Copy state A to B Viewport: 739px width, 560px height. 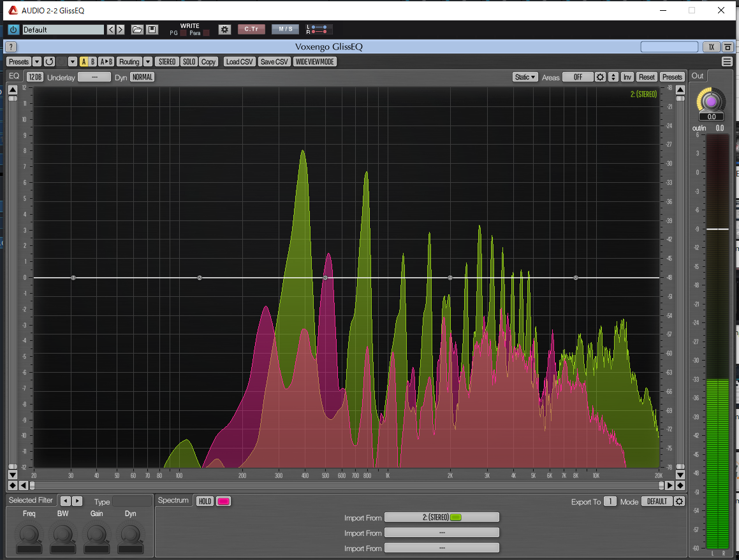[106, 62]
